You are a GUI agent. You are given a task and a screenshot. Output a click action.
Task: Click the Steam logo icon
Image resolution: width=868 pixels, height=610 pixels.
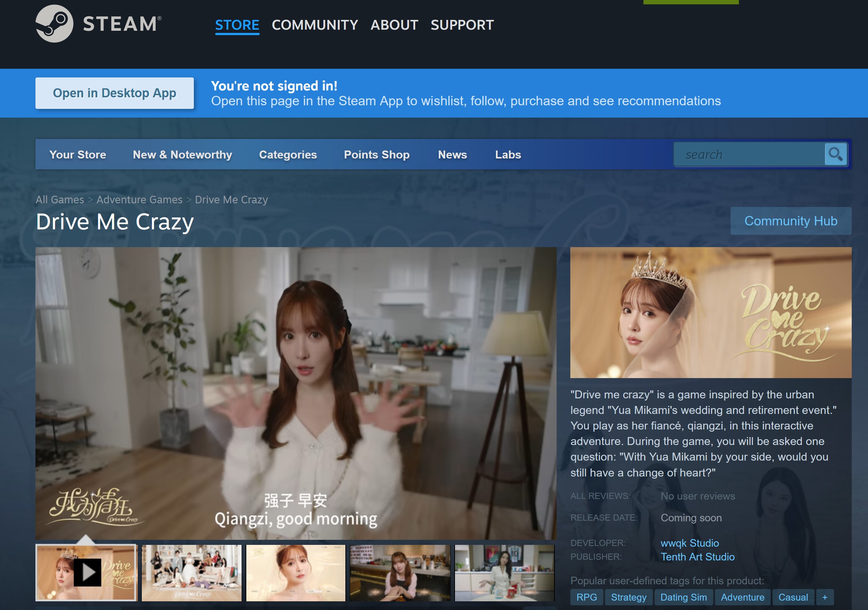coord(55,24)
